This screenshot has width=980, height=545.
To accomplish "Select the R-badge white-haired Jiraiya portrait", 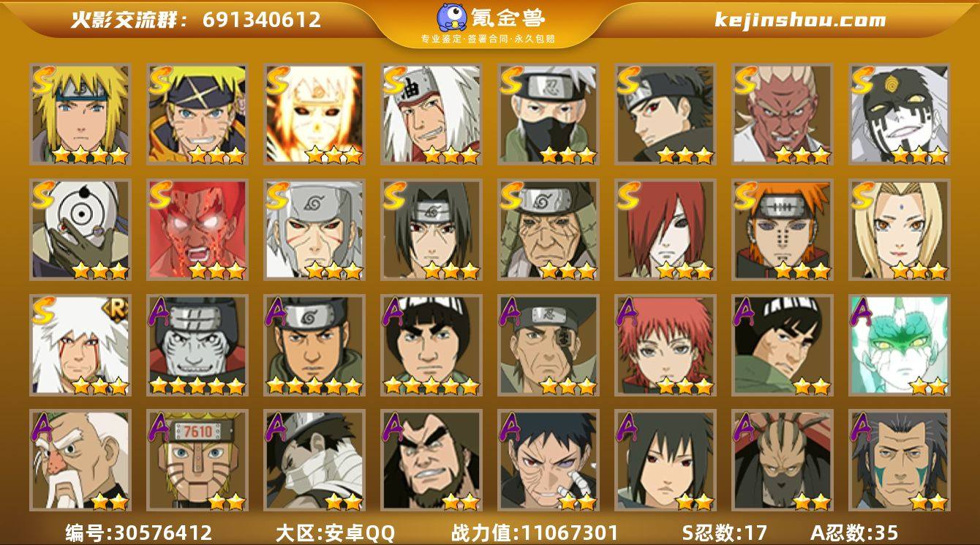I will coord(80,345).
